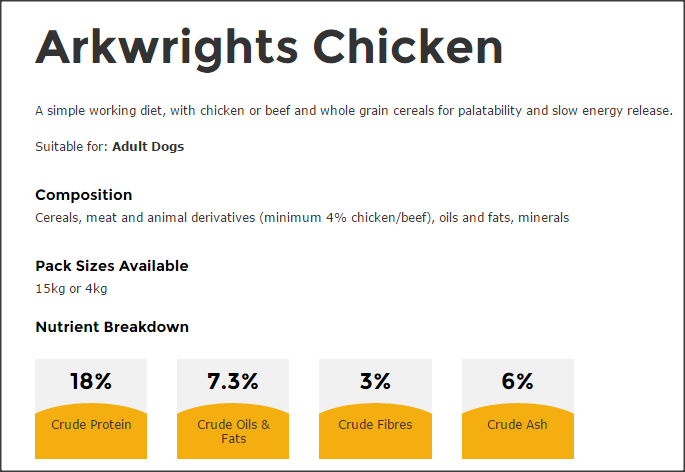The image size is (685, 472).
Task: Select the 7.3% Crude Oils & Fats tile
Action: point(233,409)
